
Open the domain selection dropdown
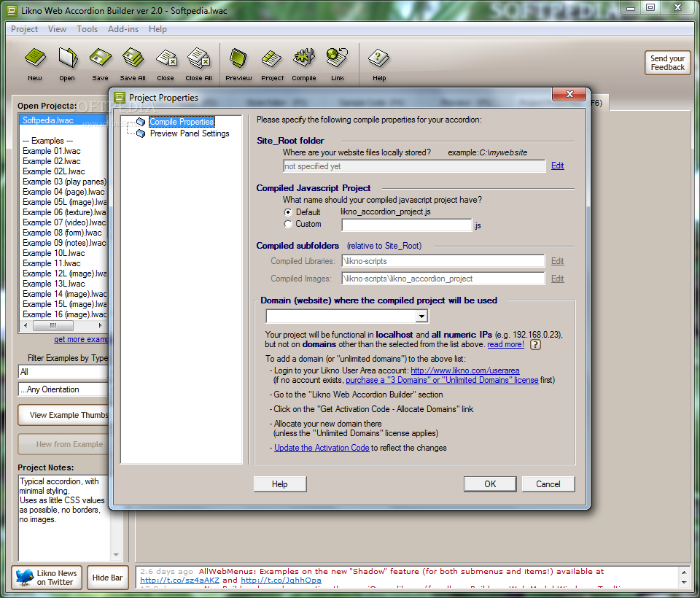tap(421, 317)
